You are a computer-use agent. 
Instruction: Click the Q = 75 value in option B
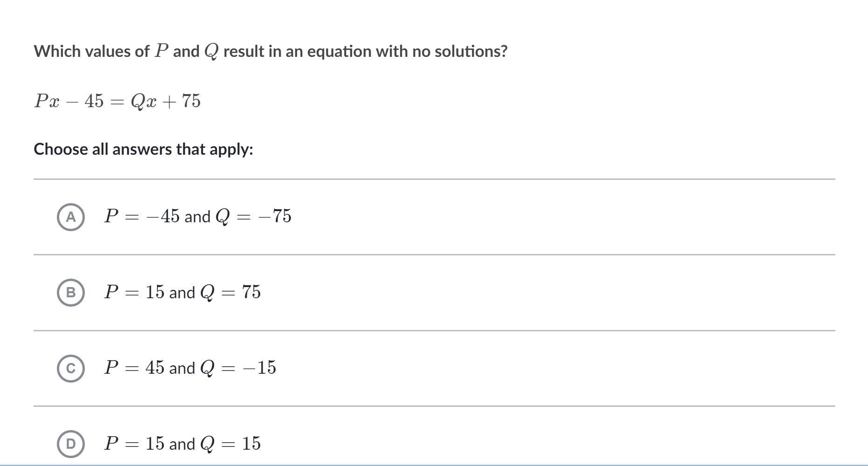230,292
